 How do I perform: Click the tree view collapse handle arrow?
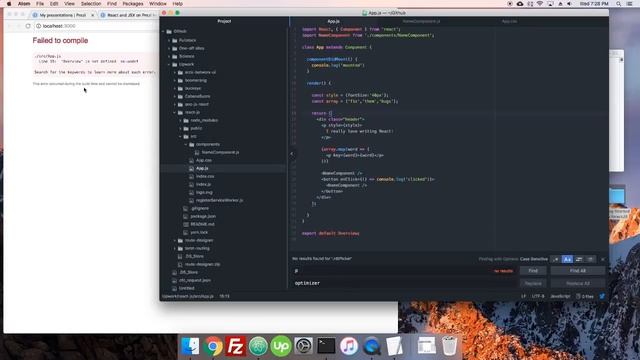click(291, 154)
